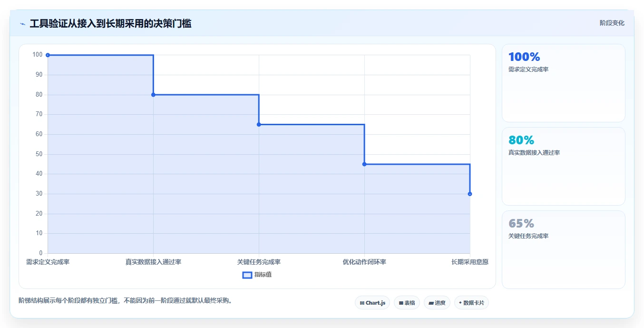Click the icon inside the 表格 chip
This screenshot has height=328, width=644.
click(x=401, y=303)
